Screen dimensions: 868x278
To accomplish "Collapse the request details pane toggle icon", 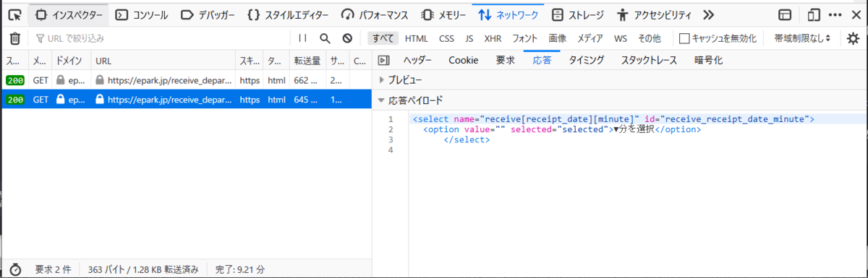I will (384, 61).
